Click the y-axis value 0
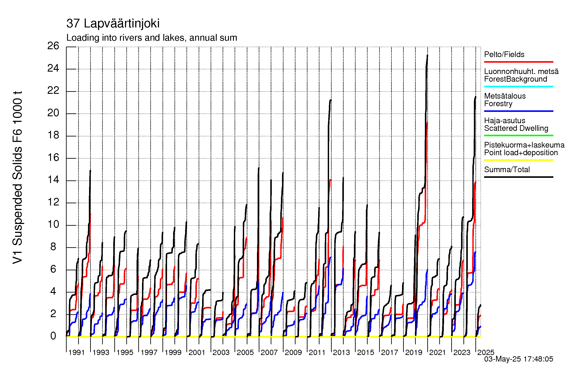Screen dimensions: 588x370 tap(53, 336)
